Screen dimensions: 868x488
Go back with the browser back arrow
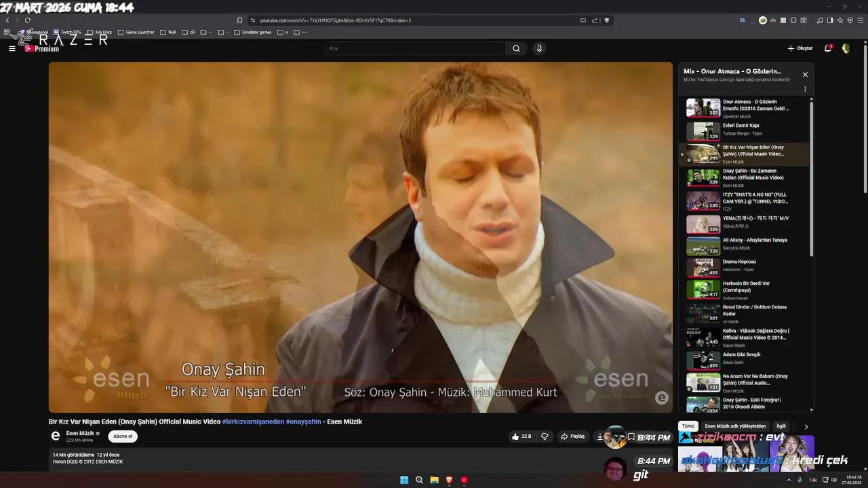pos(7,20)
